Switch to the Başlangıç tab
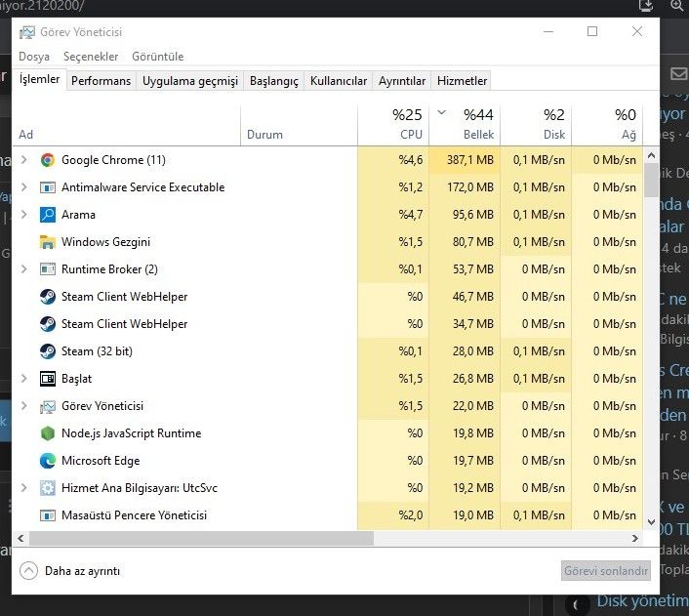689x616 pixels. pos(274,81)
